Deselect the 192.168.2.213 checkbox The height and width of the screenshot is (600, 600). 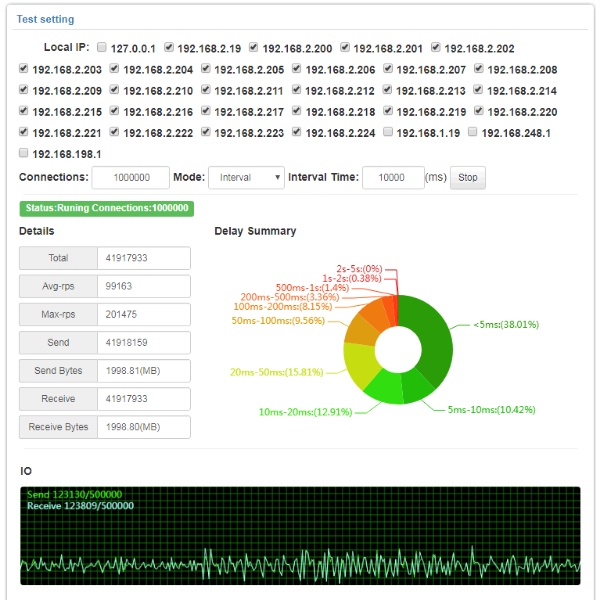[387, 90]
